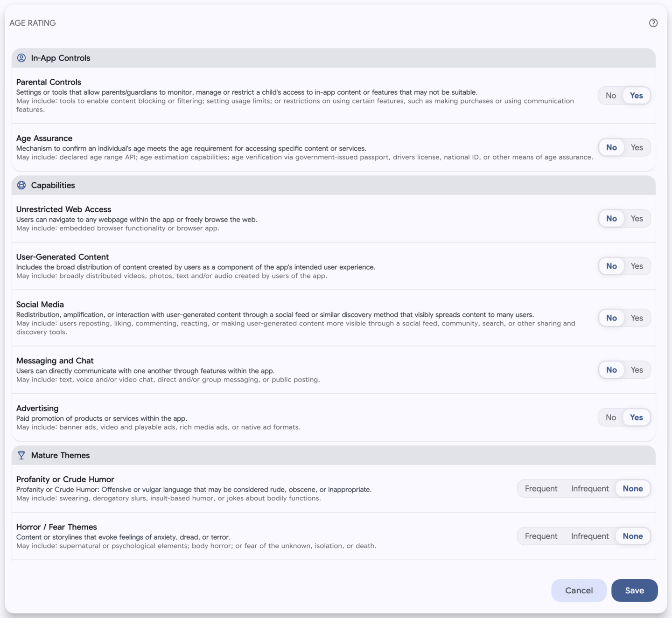672x618 pixels.
Task: Set Age Assurance to Yes
Action: click(637, 147)
